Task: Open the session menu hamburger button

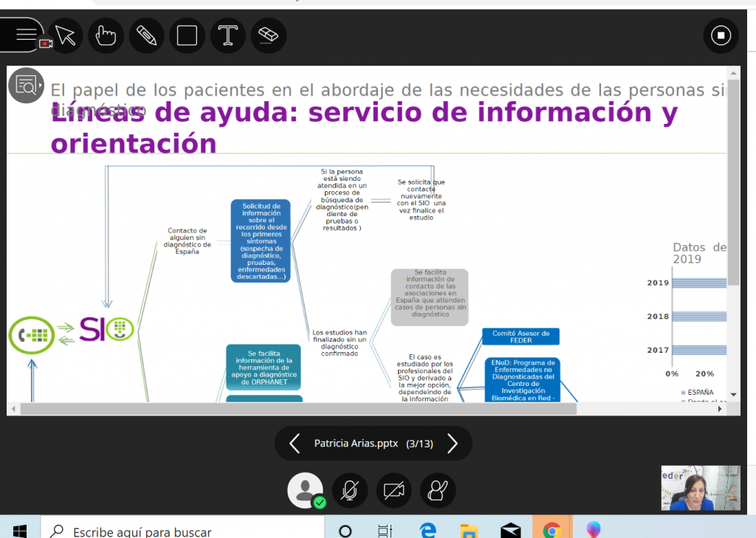Action: click(24, 35)
